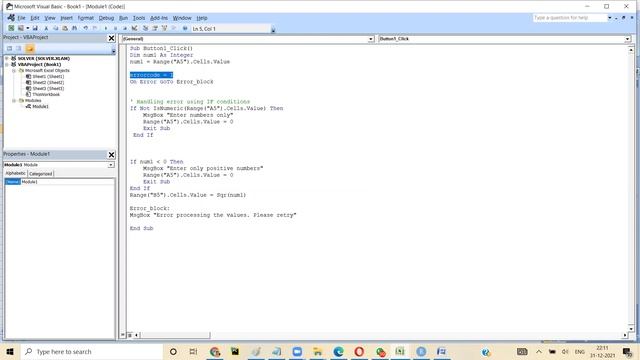Open the Help menu
640x360 pixels.
point(202,18)
